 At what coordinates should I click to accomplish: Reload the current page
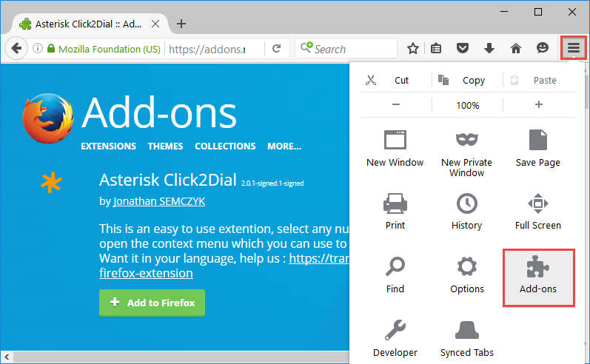click(x=277, y=49)
